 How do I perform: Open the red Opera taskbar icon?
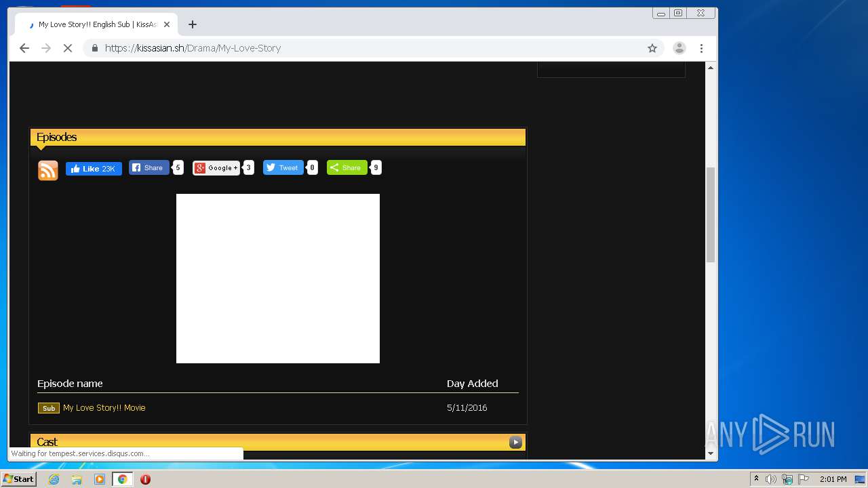(x=145, y=479)
